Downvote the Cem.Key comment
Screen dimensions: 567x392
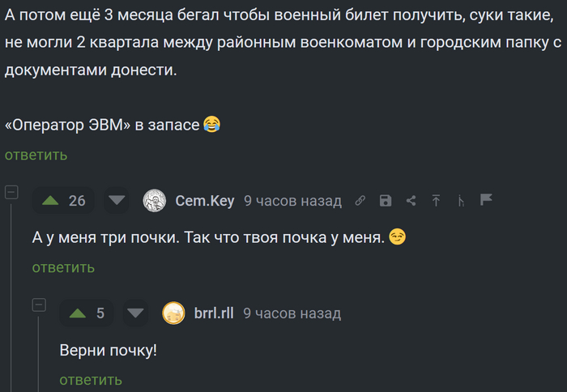[x=117, y=200]
